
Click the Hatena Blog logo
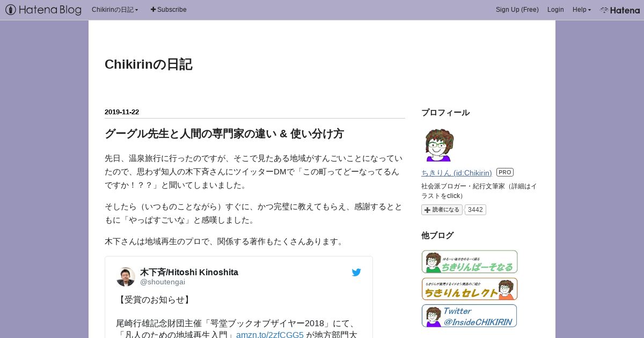(43, 10)
